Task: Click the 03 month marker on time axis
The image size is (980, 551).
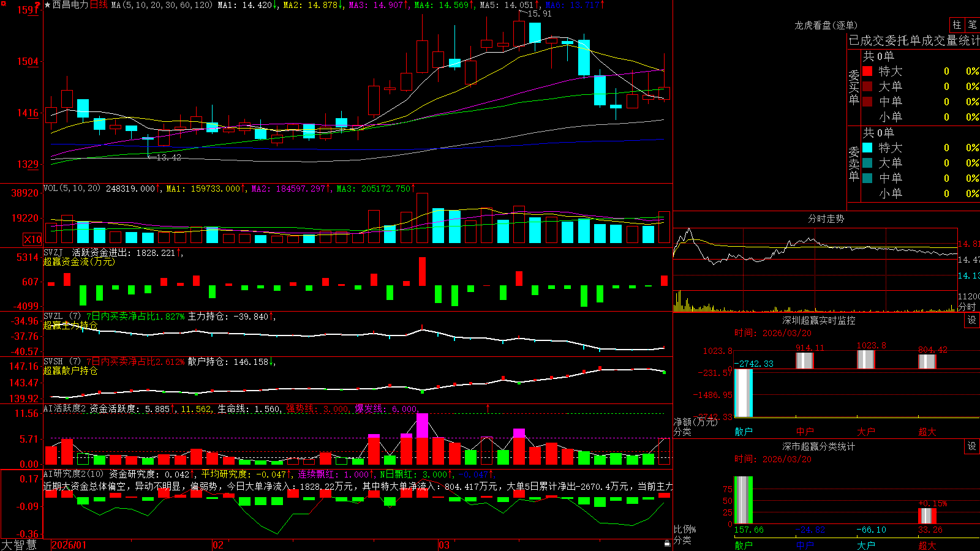Action: pyautogui.click(x=444, y=545)
